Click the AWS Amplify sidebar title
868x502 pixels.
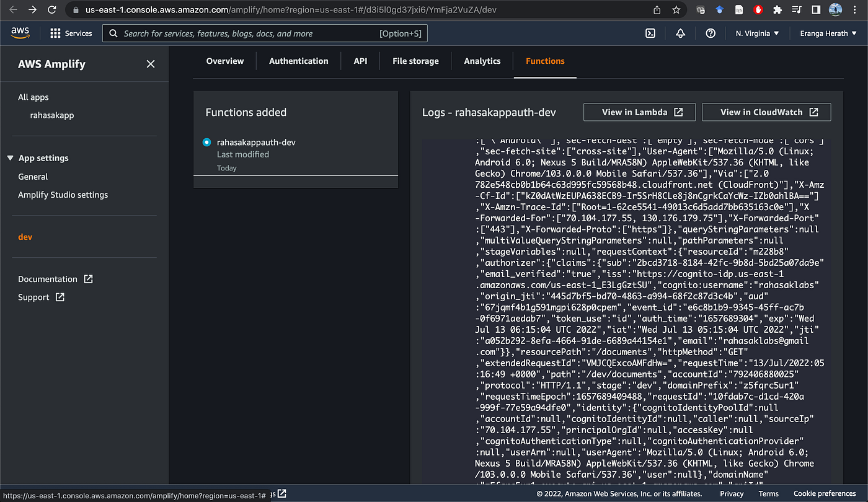pos(51,64)
